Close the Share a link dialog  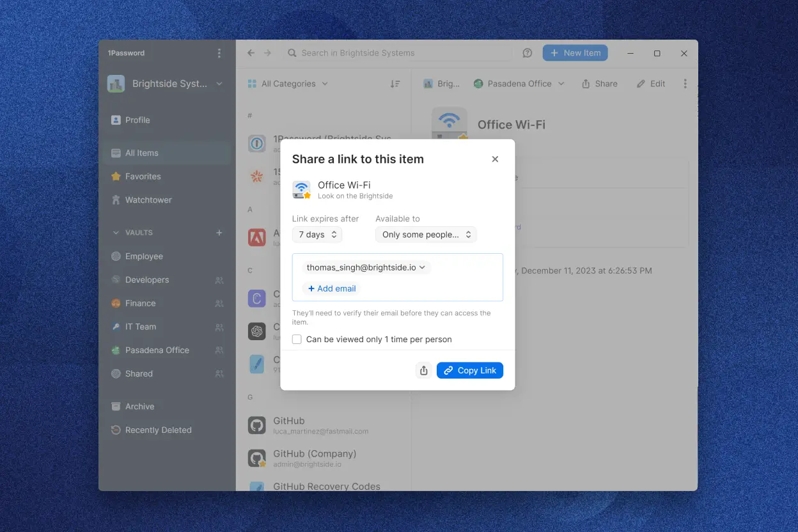click(495, 159)
